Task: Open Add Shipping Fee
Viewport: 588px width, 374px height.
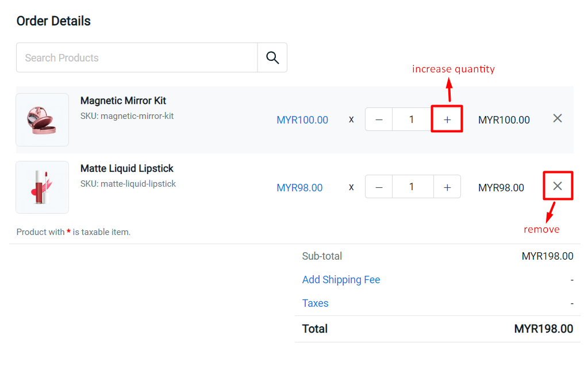Action: 341,280
